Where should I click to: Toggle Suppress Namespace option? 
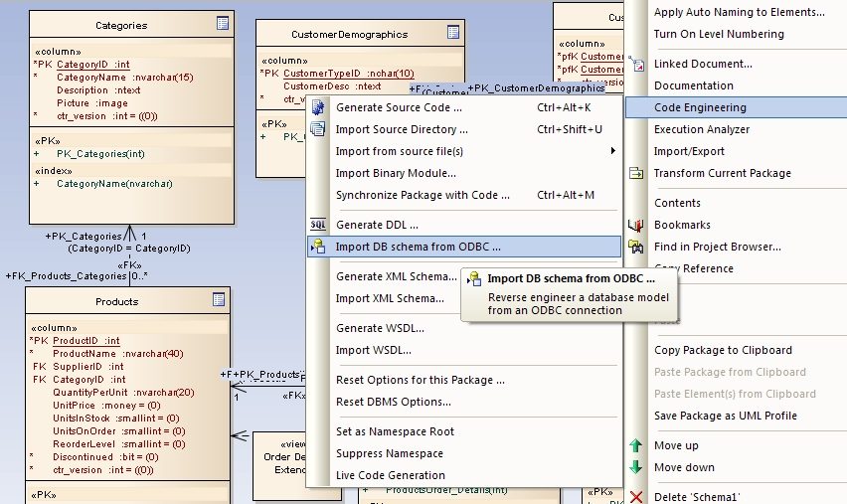point(389,453)
